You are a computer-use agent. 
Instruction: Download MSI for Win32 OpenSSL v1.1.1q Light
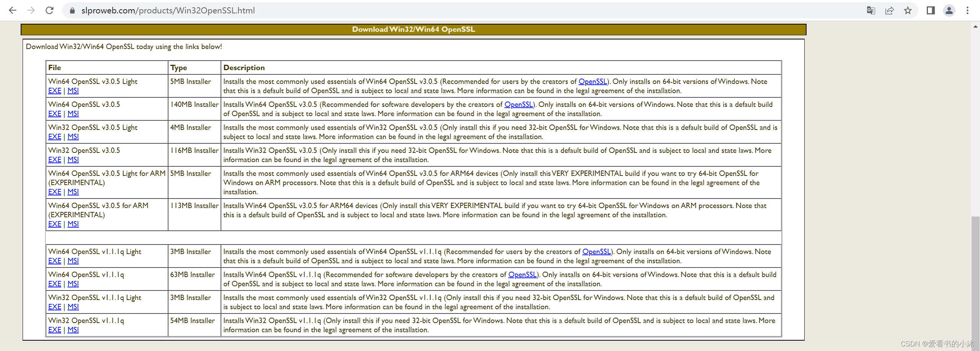pyautogui.click(x=73, y=307)
